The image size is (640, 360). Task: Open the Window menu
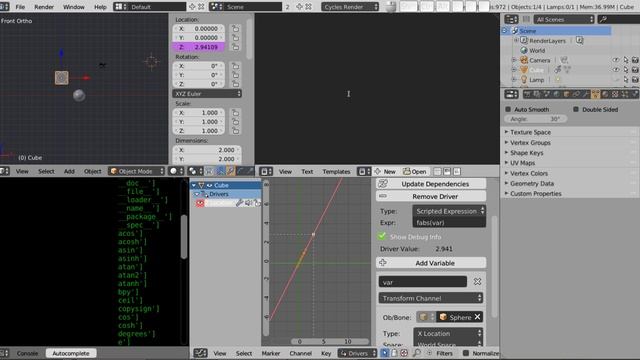coord(73,7)
